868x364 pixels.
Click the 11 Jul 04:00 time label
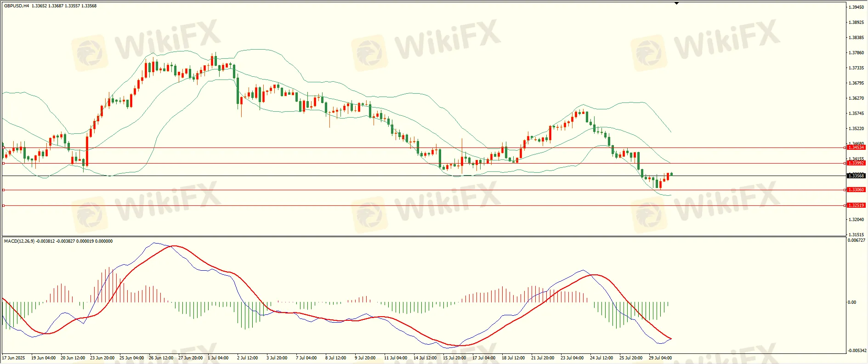click(395, 358)
